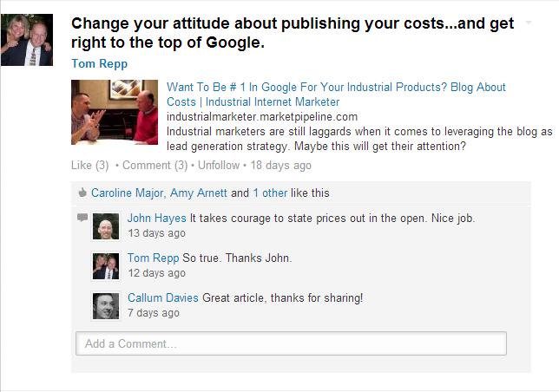Open the post options dropdown arrow

(529, 23)
